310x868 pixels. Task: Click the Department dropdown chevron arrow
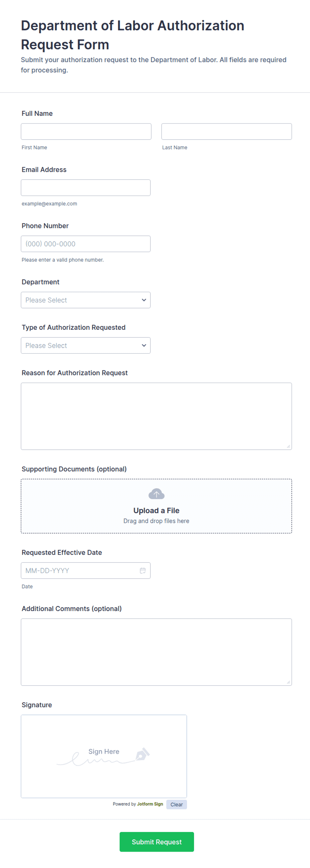144,300
